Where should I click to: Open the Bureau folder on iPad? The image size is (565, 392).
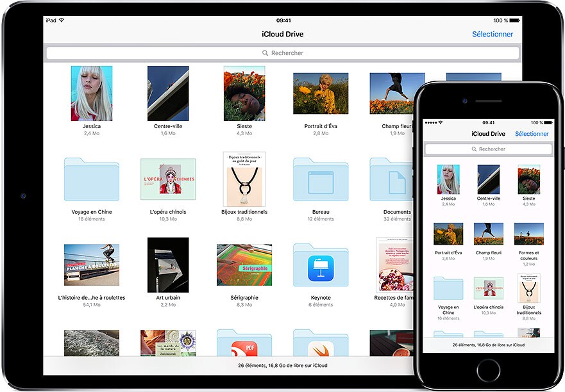tap(321, 179)
